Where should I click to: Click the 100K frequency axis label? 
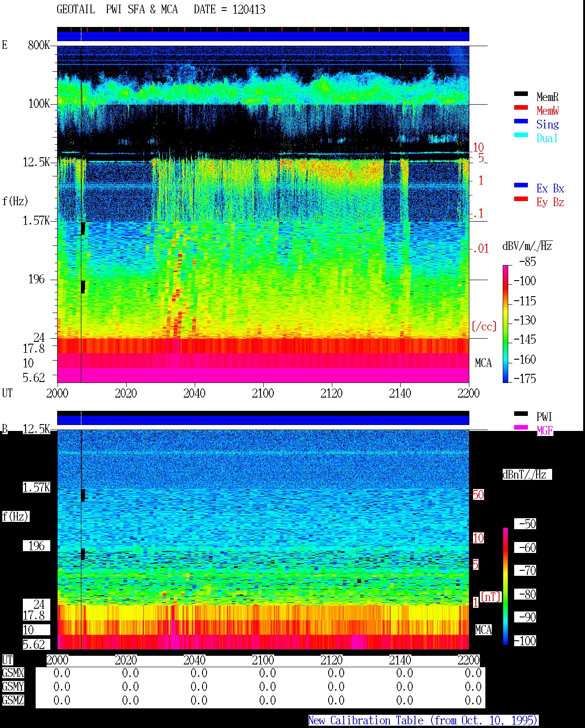coord(39,103)
